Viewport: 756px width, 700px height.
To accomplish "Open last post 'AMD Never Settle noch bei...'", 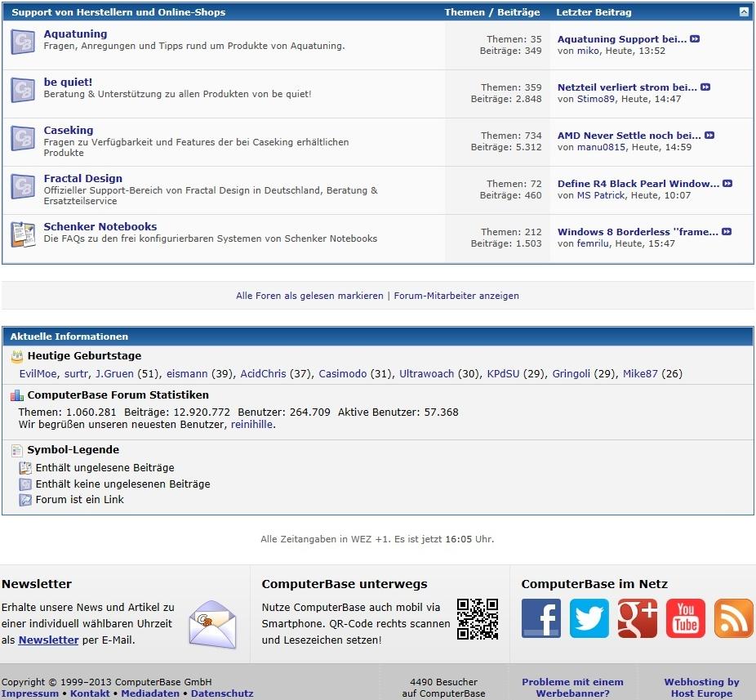I will (629, 136).
